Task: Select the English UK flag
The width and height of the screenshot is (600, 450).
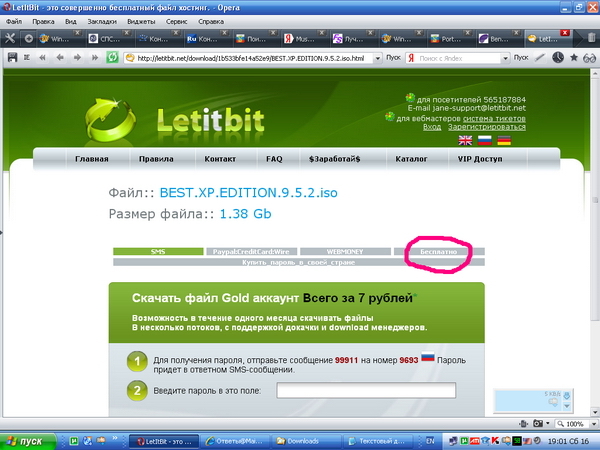Action: 465,140
